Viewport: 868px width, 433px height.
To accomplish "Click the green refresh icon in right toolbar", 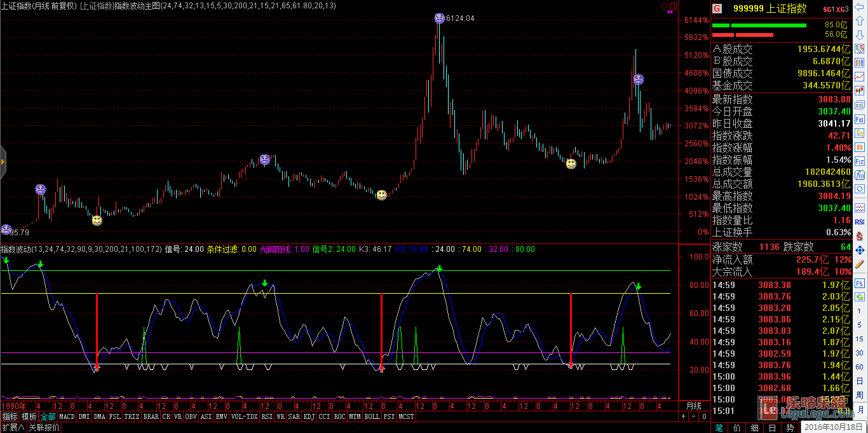I will 860,297.
